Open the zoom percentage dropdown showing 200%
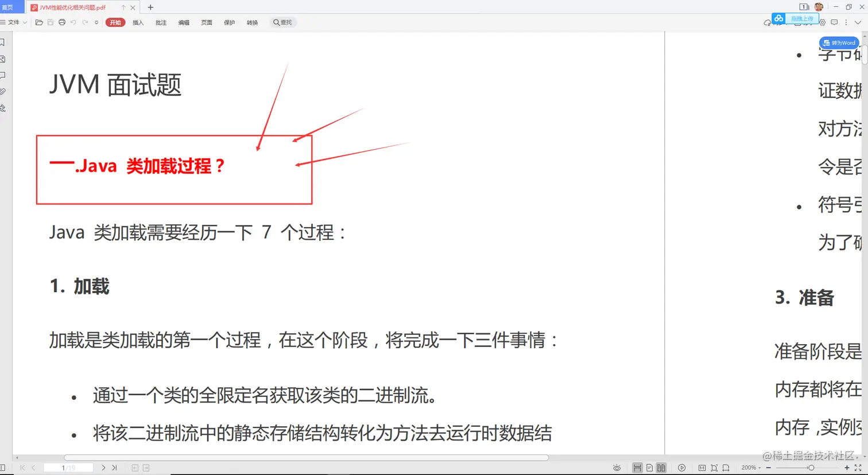The image size is (868, 475). [750, 468]
